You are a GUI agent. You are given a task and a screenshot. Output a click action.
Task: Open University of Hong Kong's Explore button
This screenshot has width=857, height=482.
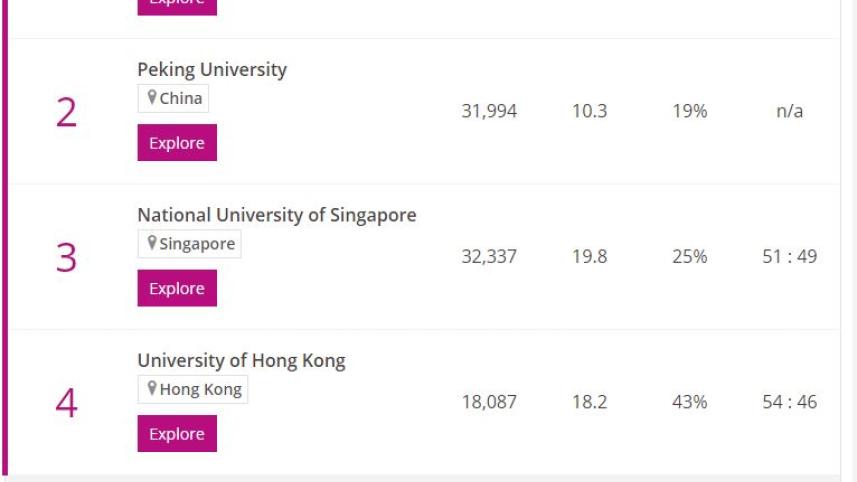[177, 434]
